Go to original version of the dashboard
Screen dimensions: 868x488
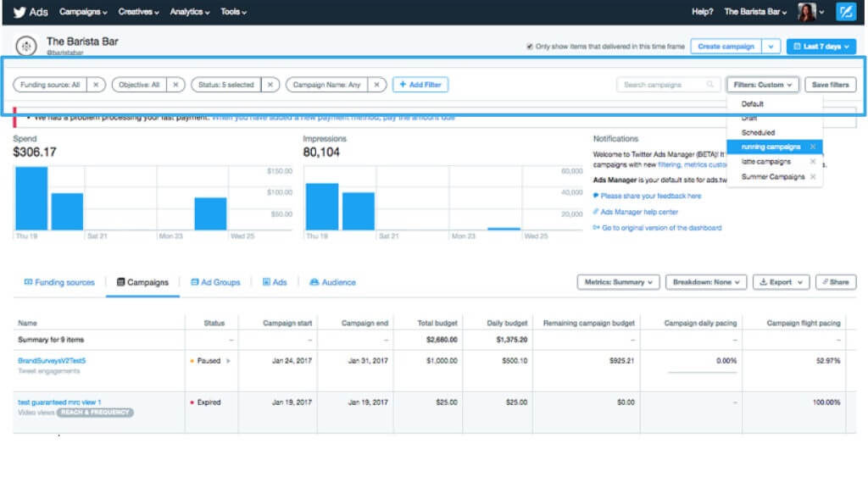tap(661, 228)
